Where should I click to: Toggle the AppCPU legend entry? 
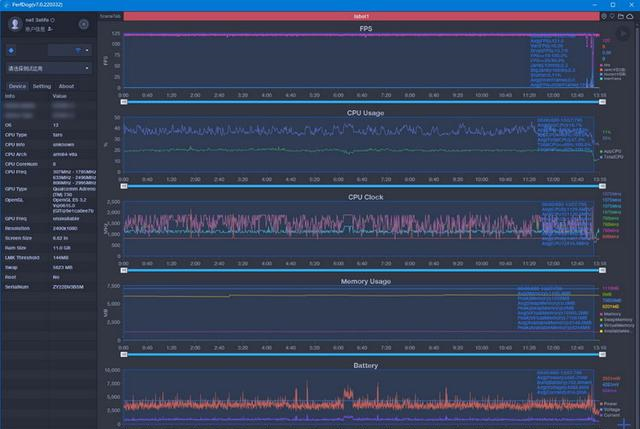[610, 151]
